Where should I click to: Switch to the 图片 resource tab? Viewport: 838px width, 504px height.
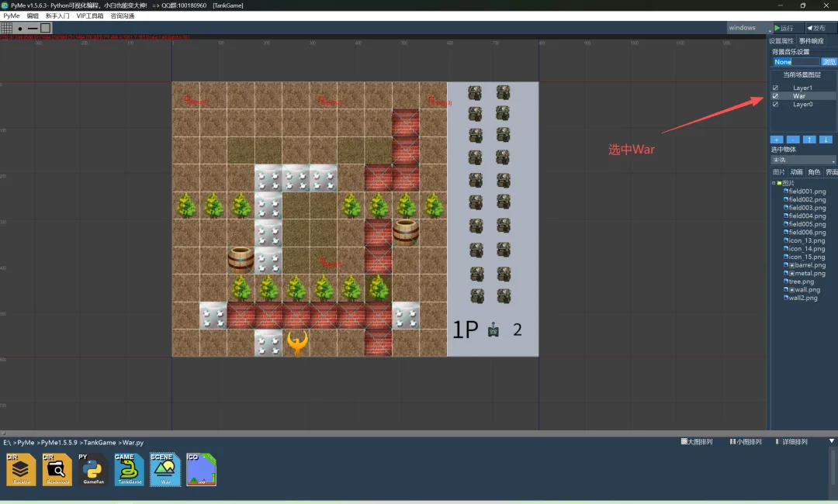[x=779, y=172]
